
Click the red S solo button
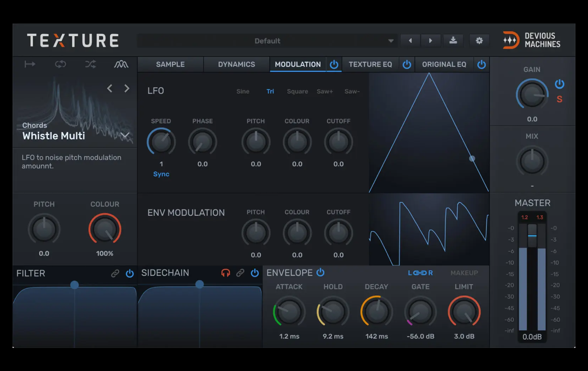coord(559,99)
